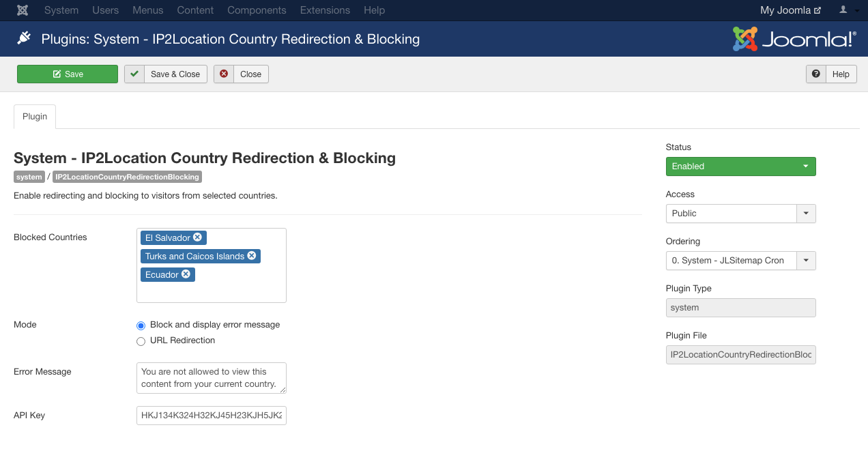This screenshot has height=464, width=868.
Task: Click the API Key input field
Action: pos(212,415)
